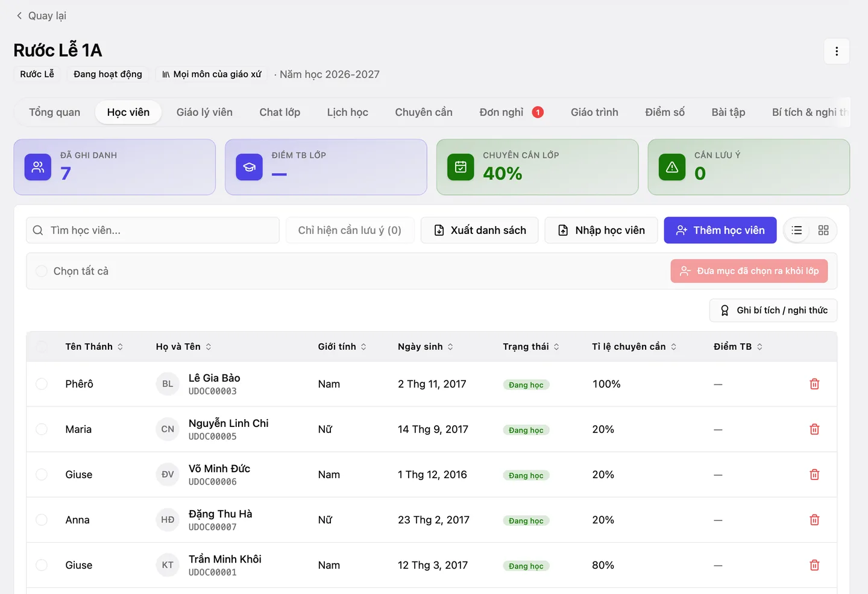
Task: Click the enrolled students card icon
Action: coord(38,167)
